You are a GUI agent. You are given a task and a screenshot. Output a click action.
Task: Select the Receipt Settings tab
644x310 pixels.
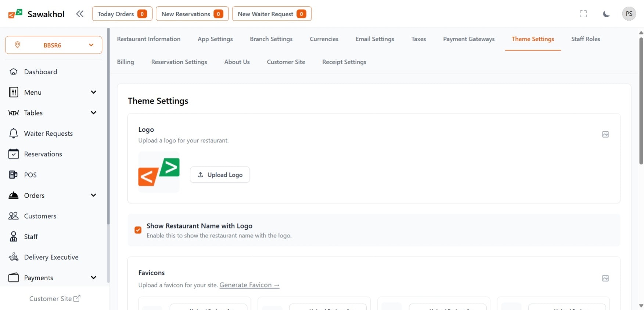[344, 62]
